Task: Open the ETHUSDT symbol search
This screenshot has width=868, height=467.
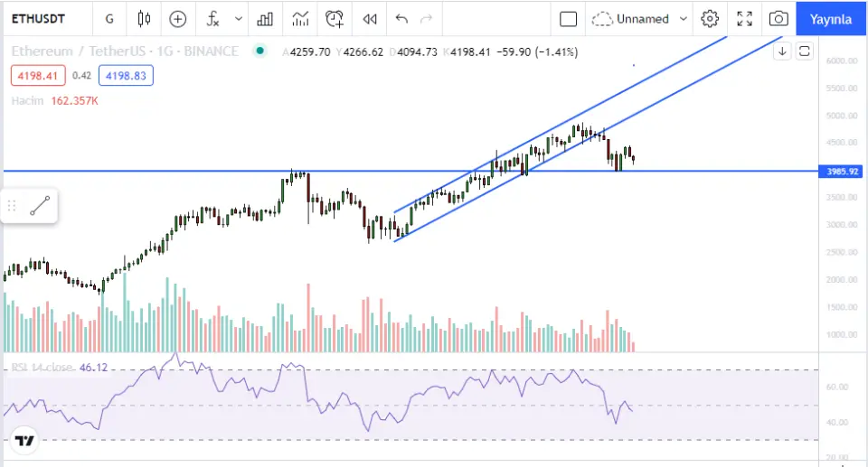Action: (36, 19)
